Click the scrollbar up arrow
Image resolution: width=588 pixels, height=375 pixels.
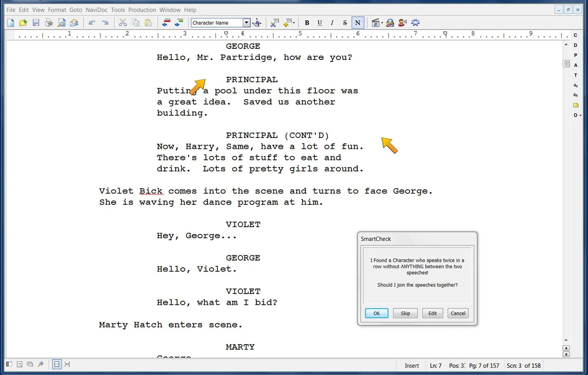(566, 45)
